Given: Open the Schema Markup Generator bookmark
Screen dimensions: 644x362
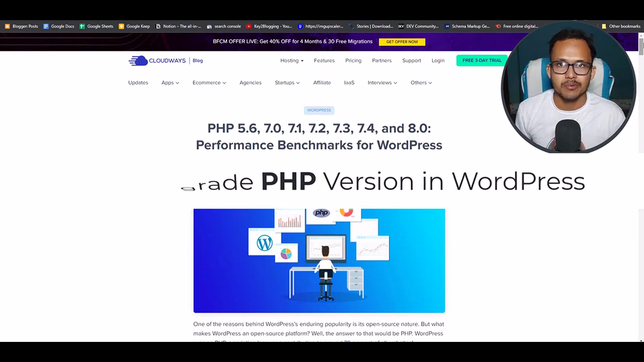Looking at the screenshot, I should pyautogui.click(x=467, y=26).
